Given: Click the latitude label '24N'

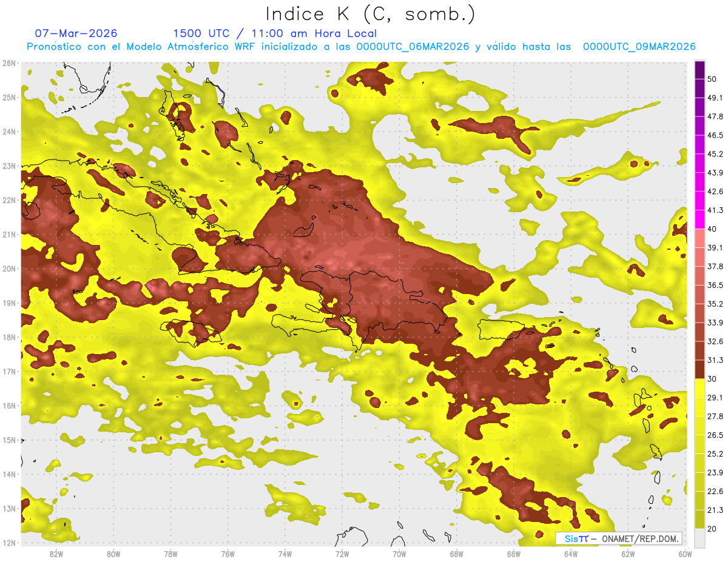Looking at the screenshot, I should point(10,132).
